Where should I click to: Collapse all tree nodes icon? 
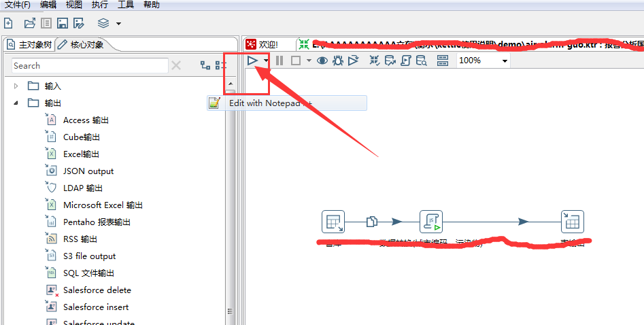point(220,65)
